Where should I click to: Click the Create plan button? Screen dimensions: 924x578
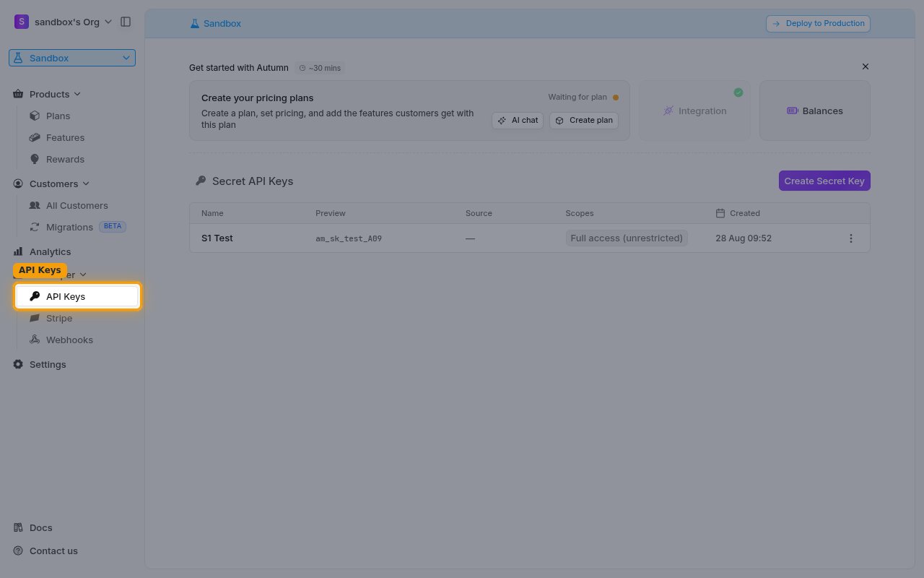coord(584,120)
